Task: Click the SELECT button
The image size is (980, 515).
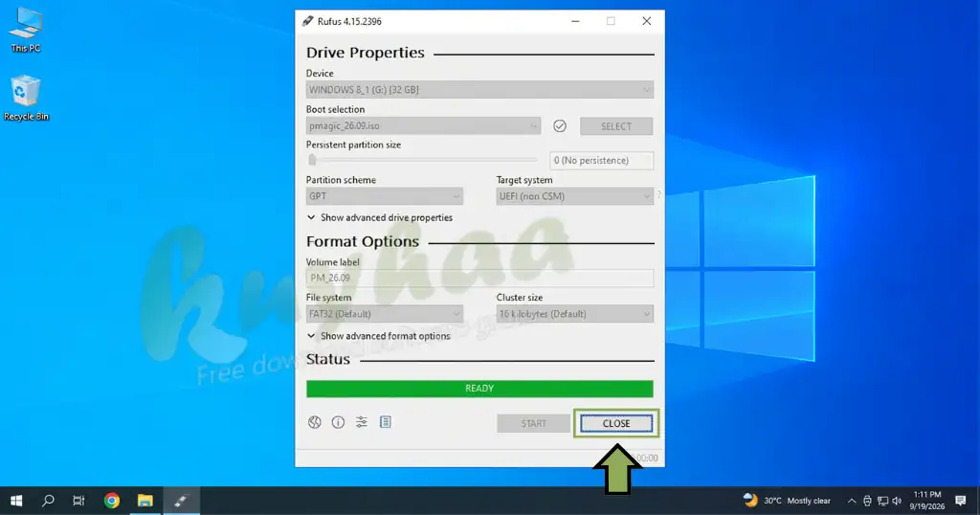Action: pyautogui.click(x=616, y=126)
